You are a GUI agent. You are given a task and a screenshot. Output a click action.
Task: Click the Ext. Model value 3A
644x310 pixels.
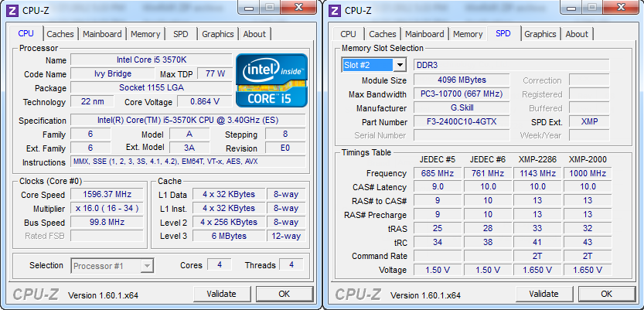189,148
